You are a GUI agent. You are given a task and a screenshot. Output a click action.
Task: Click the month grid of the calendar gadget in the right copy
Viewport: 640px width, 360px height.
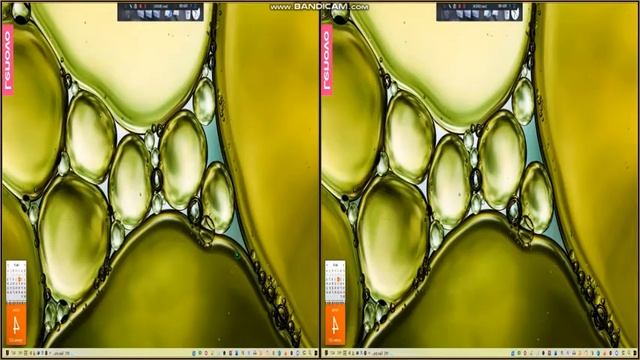pyautogui.click(x=335, y=282)
